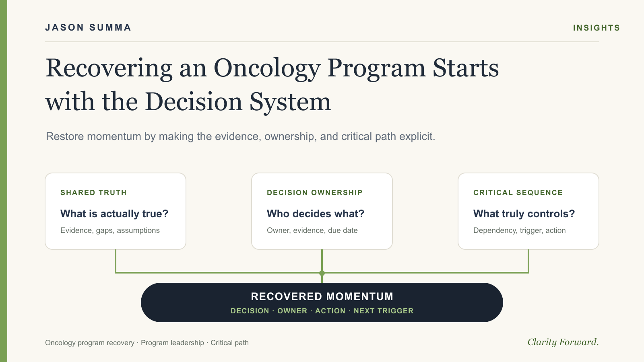644x362 pixels.
Task: Click the 'Program leadership' footer tag
Action: (172, 343)
